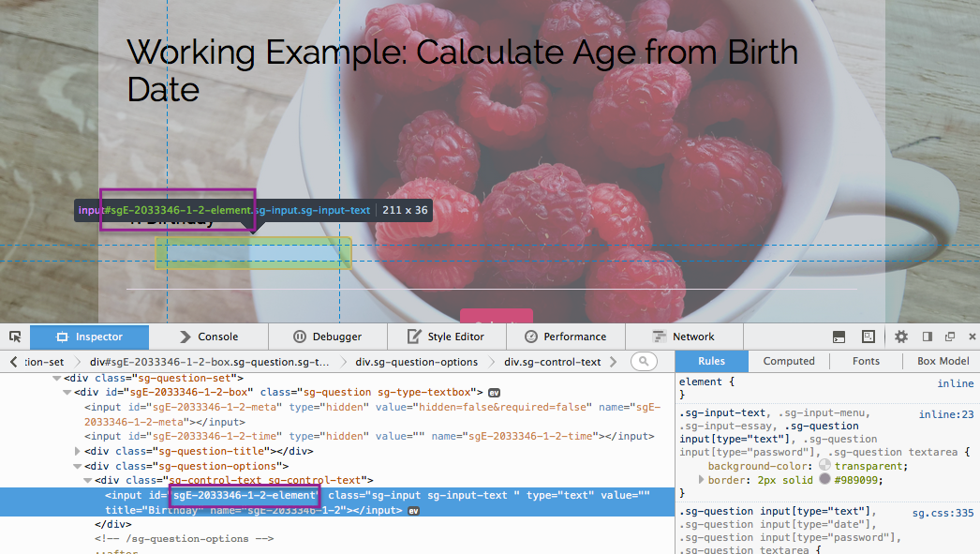Click the HTML search magnifier box
Screen dimensions: 980x554
644,362
